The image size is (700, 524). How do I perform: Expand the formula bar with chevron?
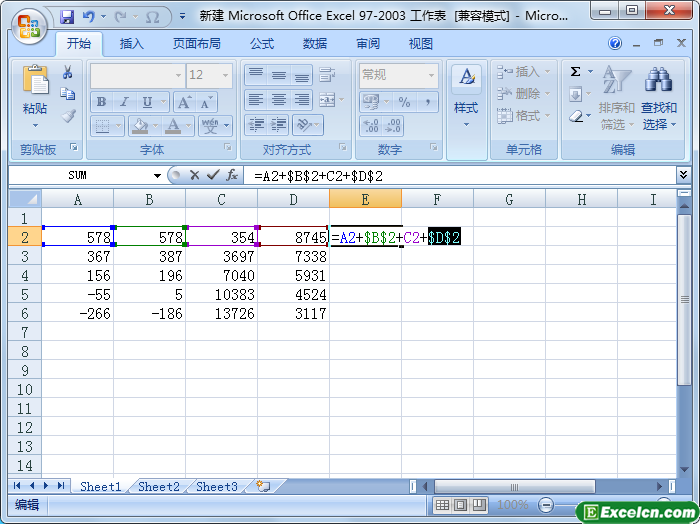coord(683,175)
